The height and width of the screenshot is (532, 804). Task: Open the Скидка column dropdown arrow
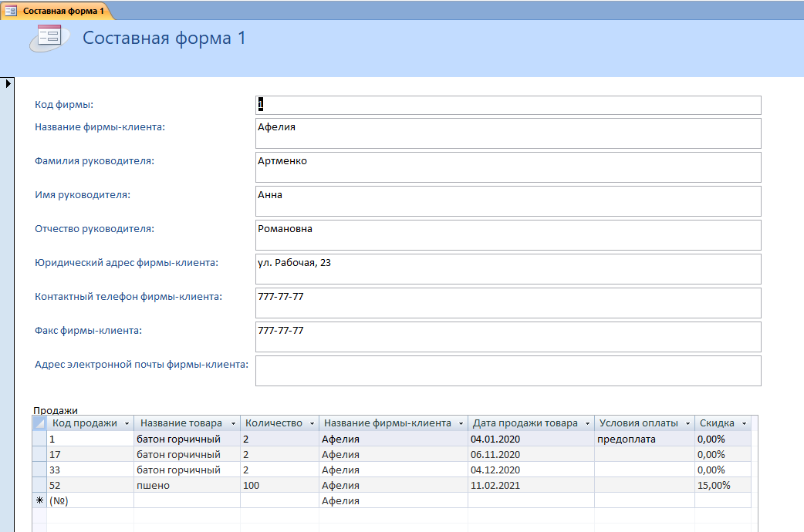pos(744,423)
